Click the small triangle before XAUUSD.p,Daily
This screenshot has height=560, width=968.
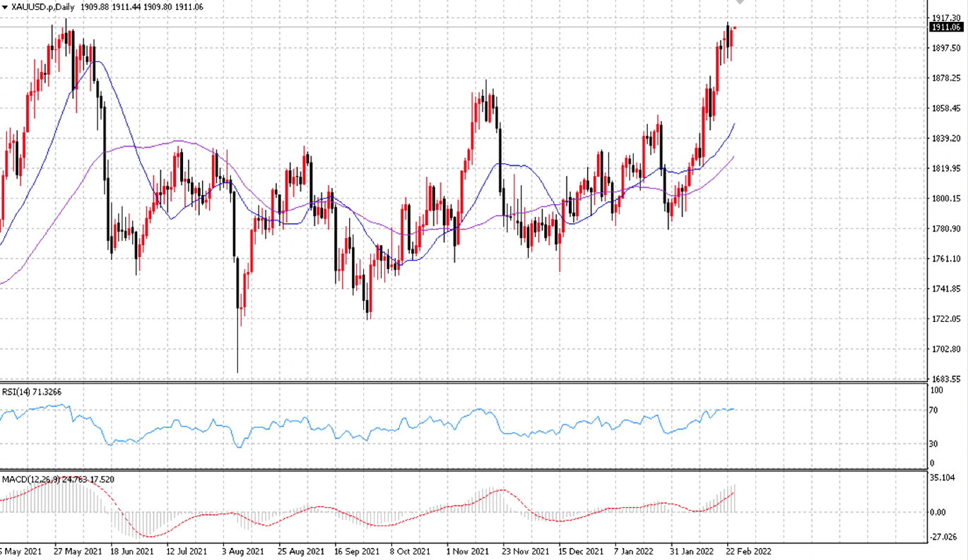(5, 6)
